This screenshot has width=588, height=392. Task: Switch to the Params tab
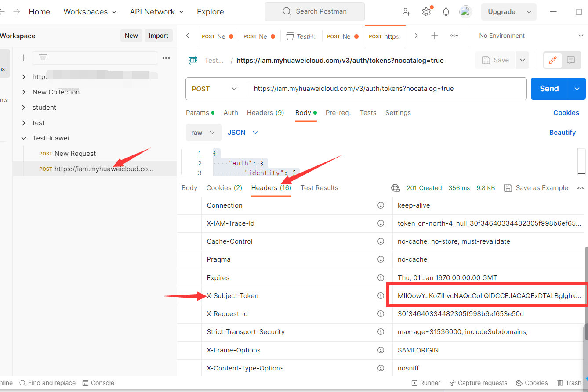point(200,113)
